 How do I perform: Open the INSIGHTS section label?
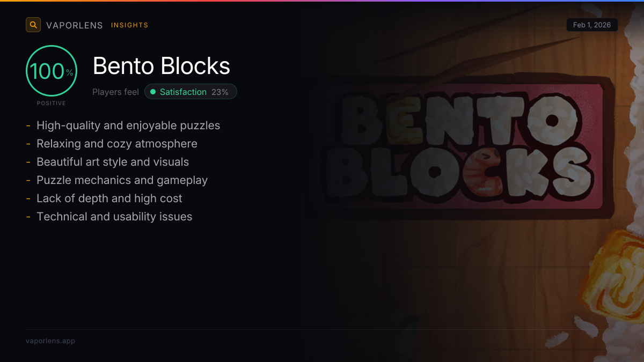(x=129, y=25)
